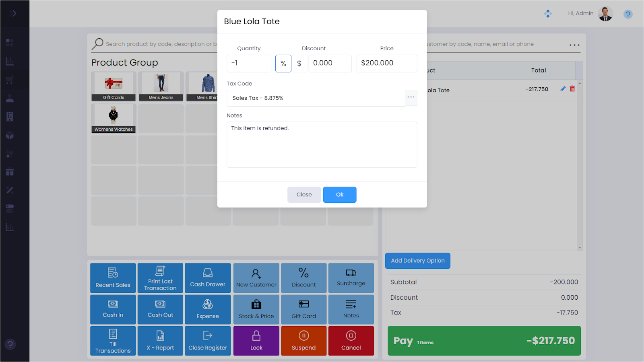The height and width of the screenshot is (362, 644).
Task: Click into the Quantity field
Action: click(249, 64)
